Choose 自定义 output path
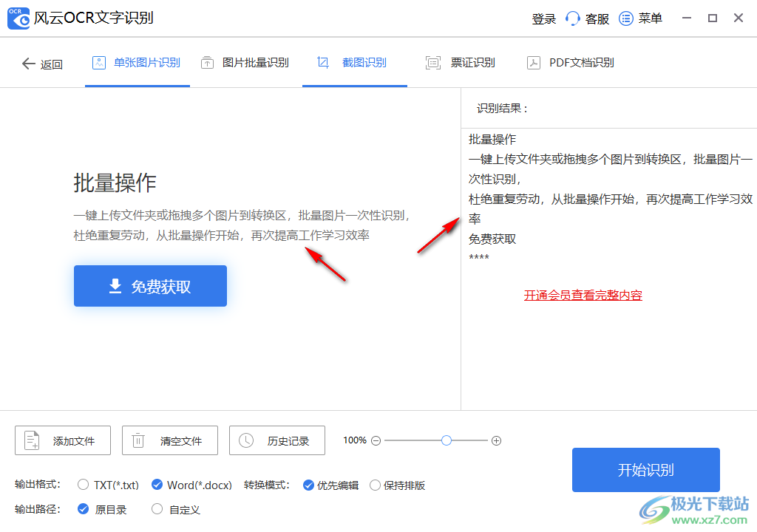This screenshot has width=757, height=532. (157, 509)
